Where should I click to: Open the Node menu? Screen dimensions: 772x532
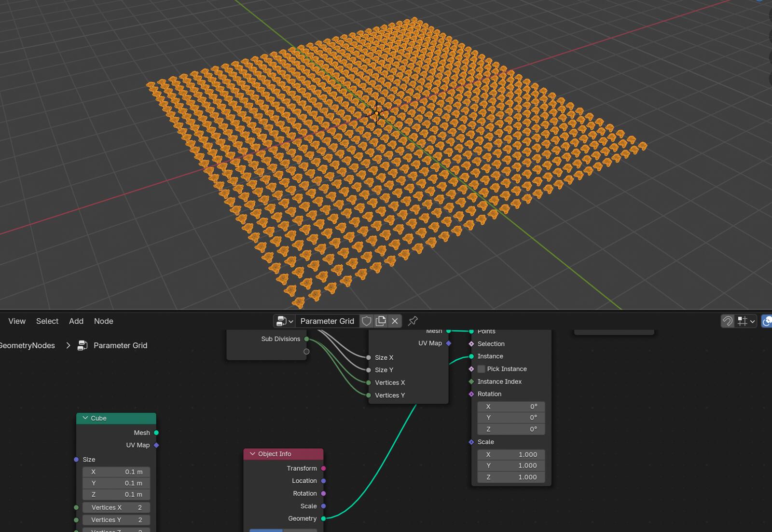[x=103, y=321]
